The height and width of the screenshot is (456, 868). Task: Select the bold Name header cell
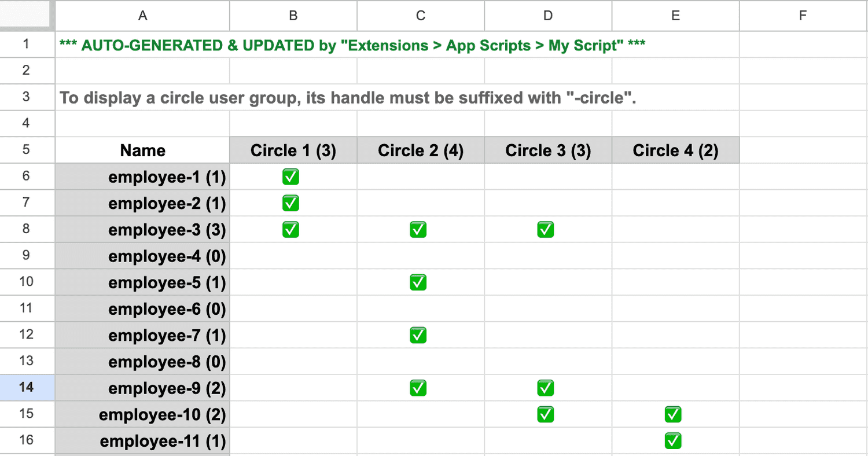pyautogui.click(x=142, y=150)
